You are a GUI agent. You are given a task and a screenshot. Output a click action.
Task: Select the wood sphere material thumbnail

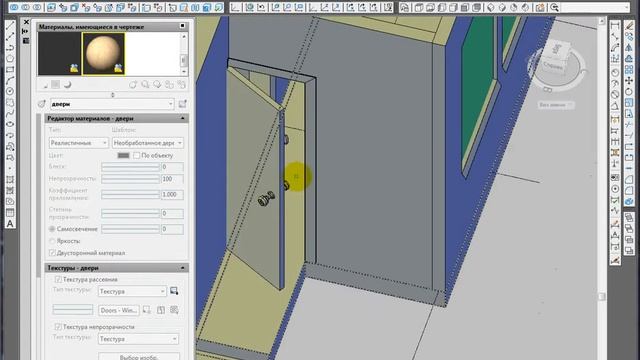[103, 53]
